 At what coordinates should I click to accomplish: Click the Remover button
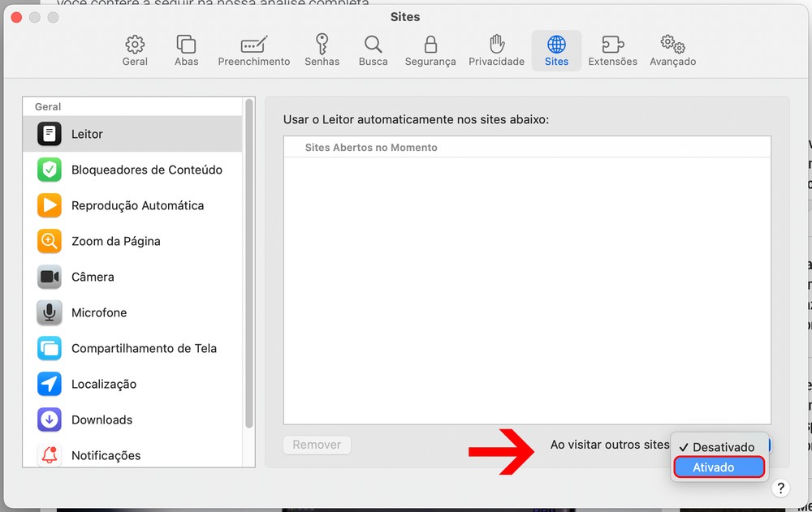(x=317, y=445)
